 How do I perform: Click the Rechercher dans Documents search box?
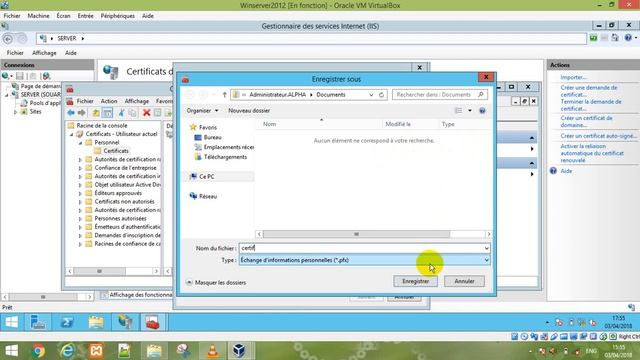click(x=440, y=95)
